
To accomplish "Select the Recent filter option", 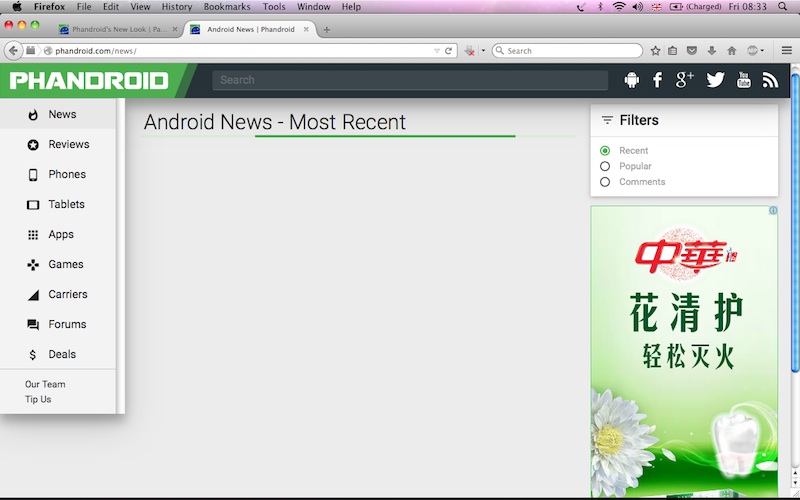I will (605, 151).
